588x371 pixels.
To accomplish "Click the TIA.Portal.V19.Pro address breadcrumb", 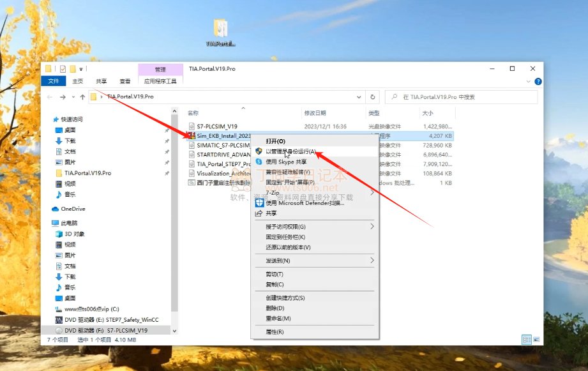I will [x=130, y=97].
